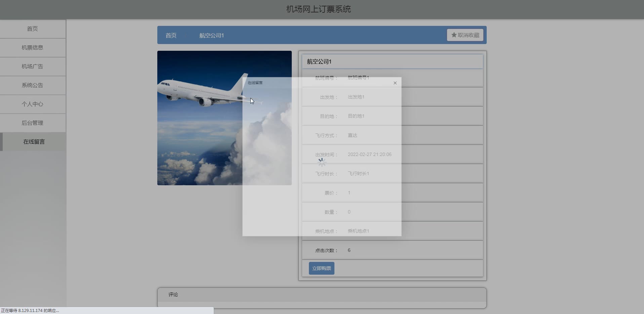
Task: Click the 飞行方式 value 直达
Action: tap(352, 135)
